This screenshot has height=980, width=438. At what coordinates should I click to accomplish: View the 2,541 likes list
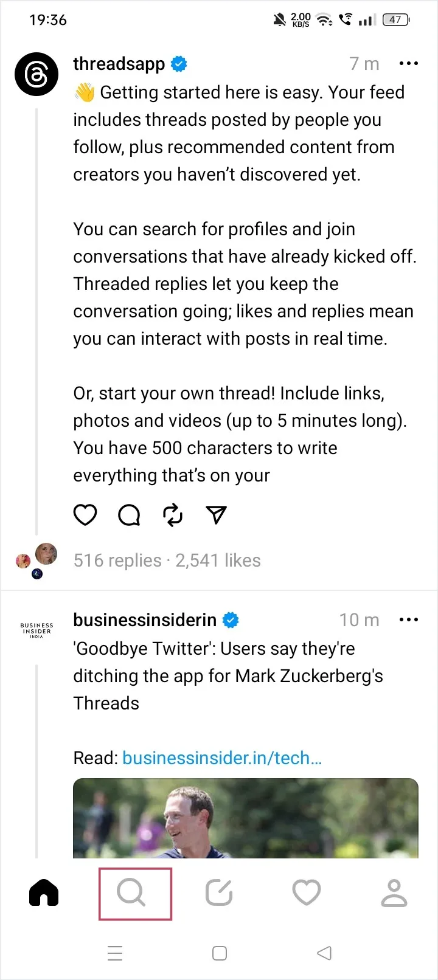[x=218, y=561]
